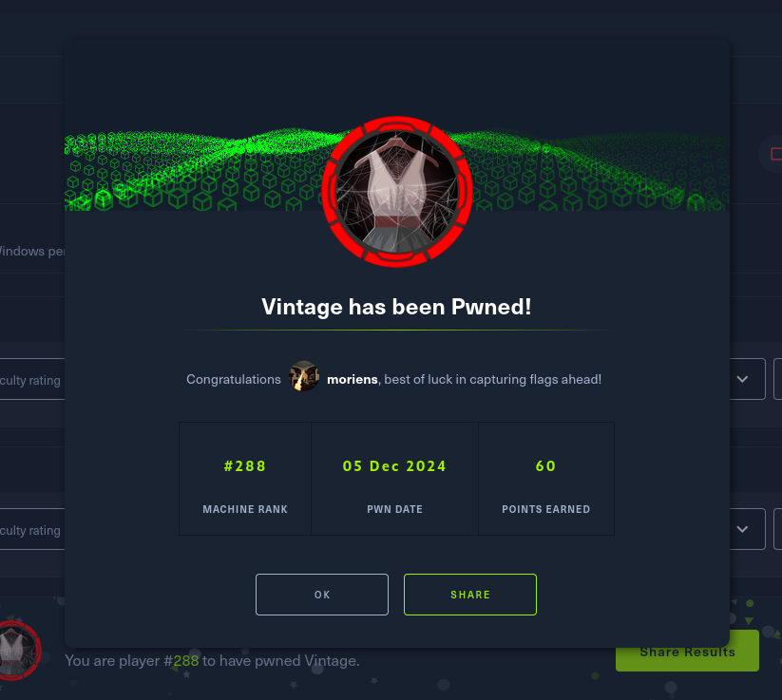The image size is (782, 700).
Task: Dismiss the dialog with the OK button
Action: [322, 595]
